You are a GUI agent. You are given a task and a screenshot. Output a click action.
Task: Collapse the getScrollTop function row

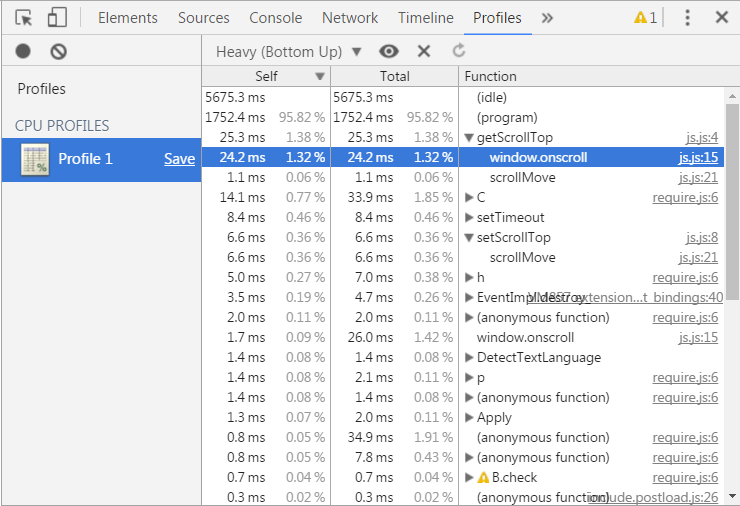pyautogui.click(x=470, y=137)
